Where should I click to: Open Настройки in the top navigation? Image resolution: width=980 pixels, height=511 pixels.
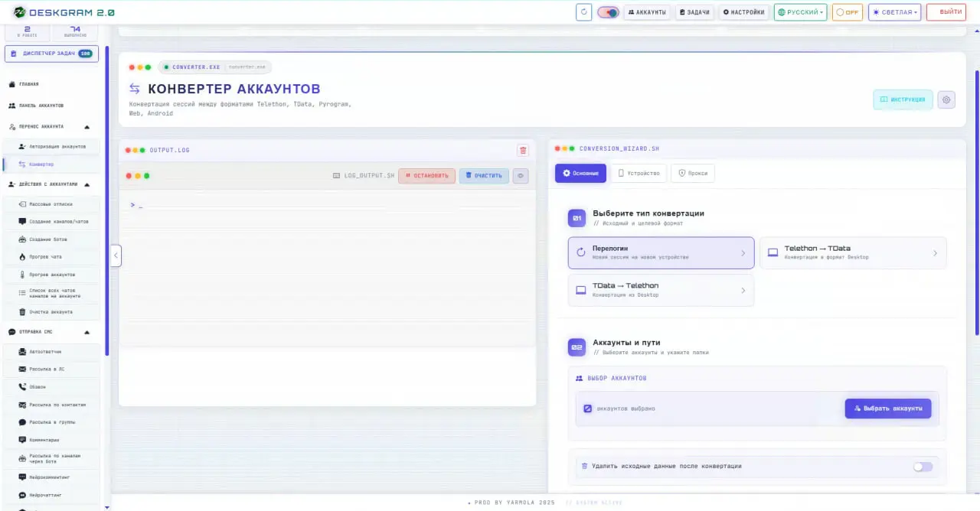click(743, 12)
